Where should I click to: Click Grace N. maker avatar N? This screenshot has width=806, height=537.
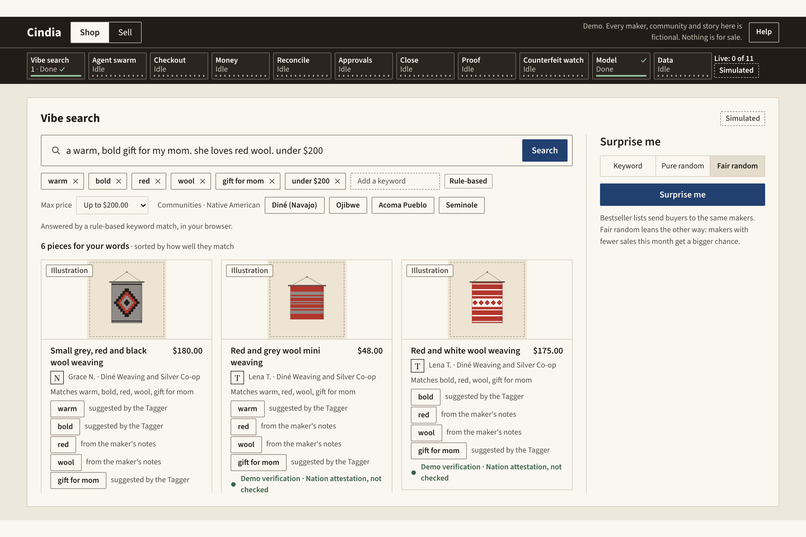click(x=57, y=378)
